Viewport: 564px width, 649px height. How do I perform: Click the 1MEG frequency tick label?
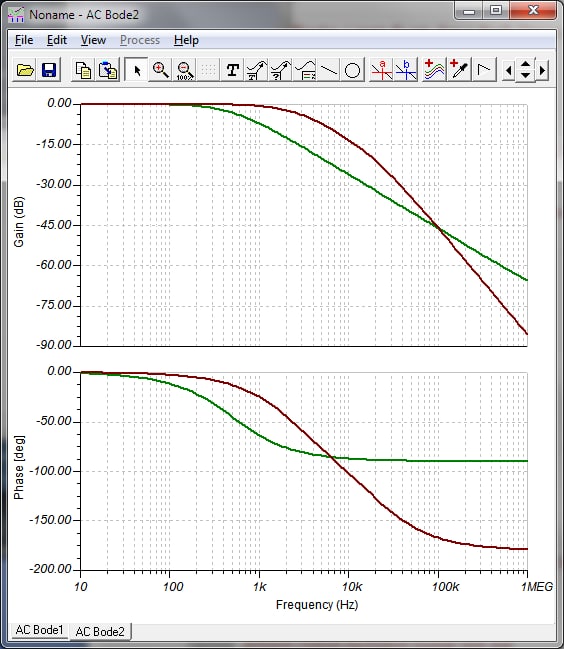[537, 587]
